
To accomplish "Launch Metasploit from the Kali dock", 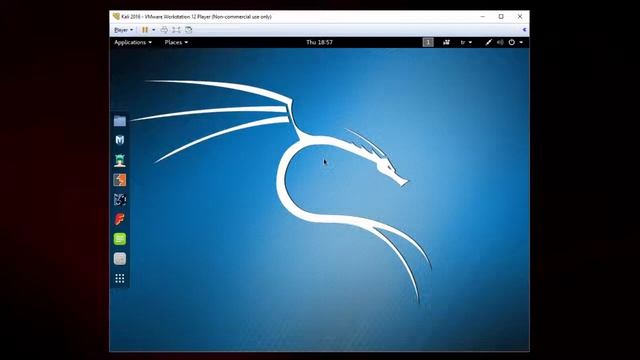I will coord(120,140).
